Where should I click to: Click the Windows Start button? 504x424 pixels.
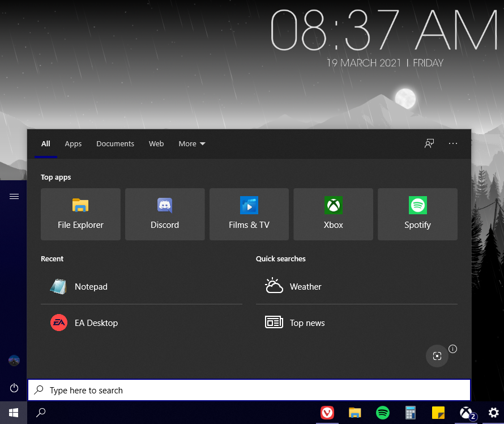click(x=14, y=413)
